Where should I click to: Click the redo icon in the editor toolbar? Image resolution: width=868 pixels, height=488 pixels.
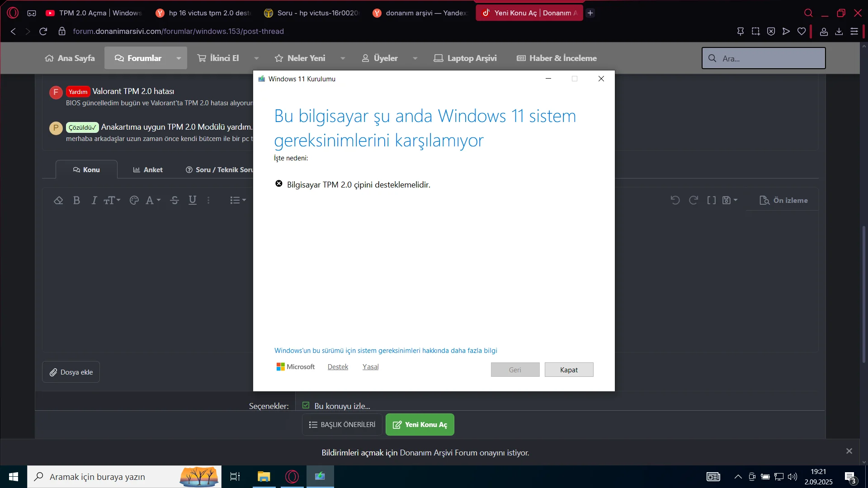(693, 200)
